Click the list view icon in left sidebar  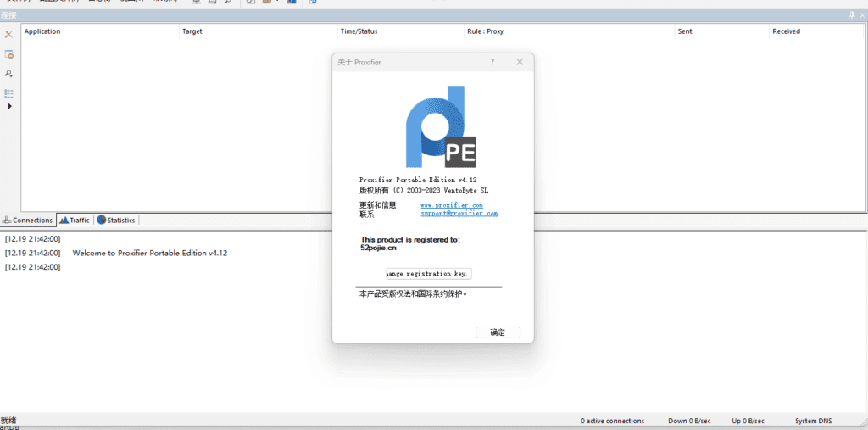8,93
